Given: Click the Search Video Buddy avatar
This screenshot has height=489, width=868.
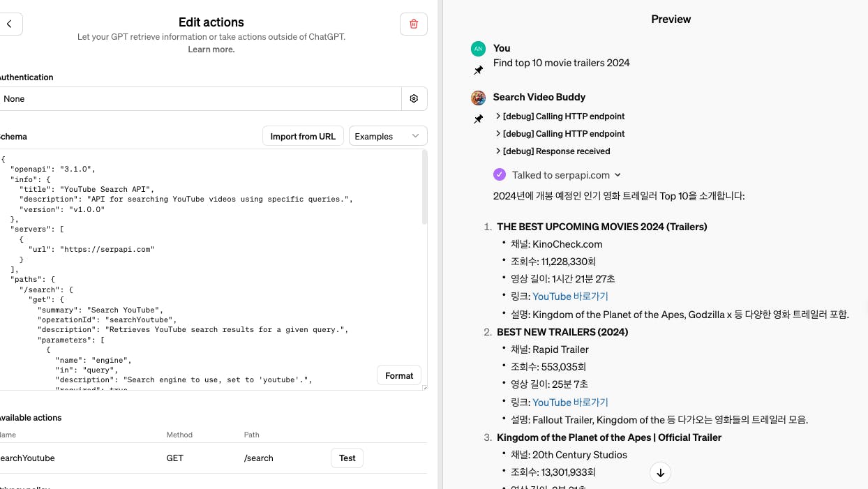Looking at the screenshot, I should point(478,98).
